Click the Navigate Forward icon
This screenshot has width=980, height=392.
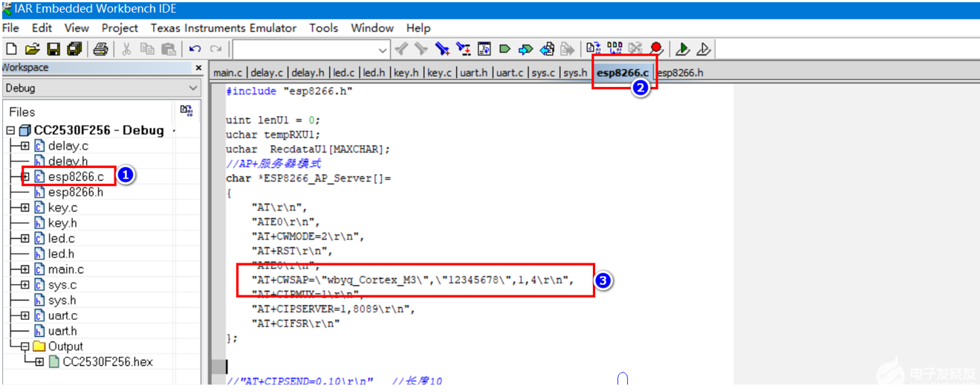tap(568, 49)
